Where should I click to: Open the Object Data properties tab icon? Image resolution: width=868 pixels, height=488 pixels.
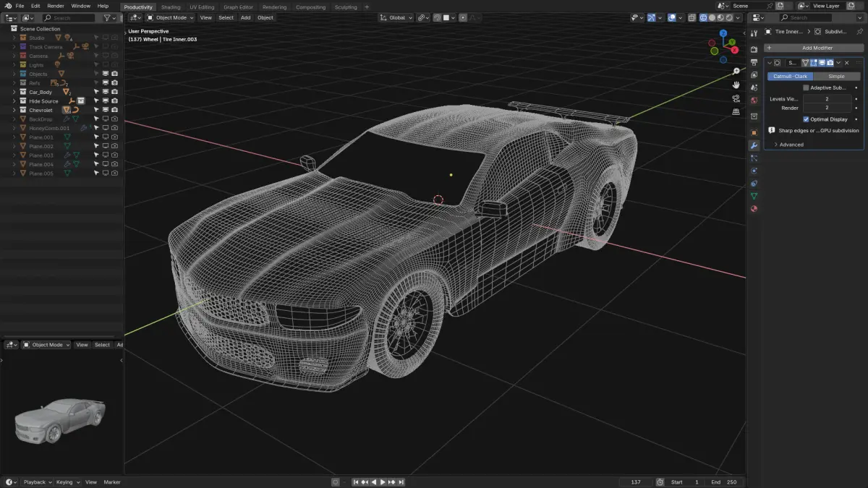click(754, 196)
